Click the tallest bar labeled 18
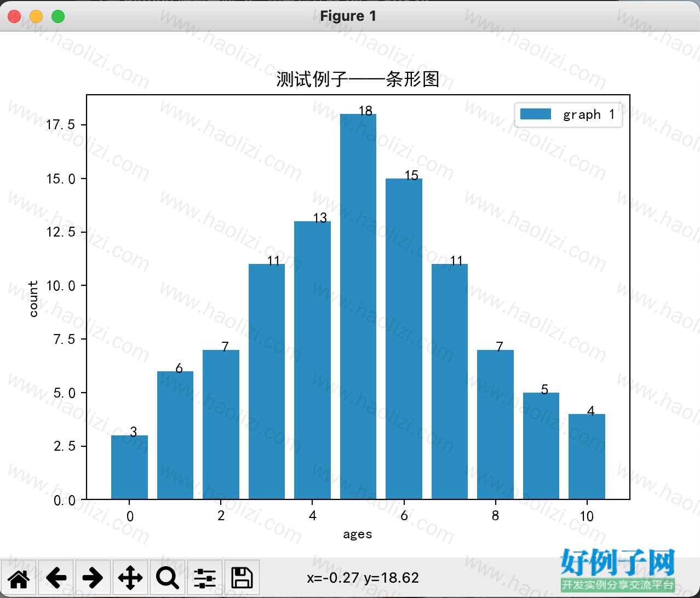The width and height of the screenshot is (700, 598). [x=358, y=307]
